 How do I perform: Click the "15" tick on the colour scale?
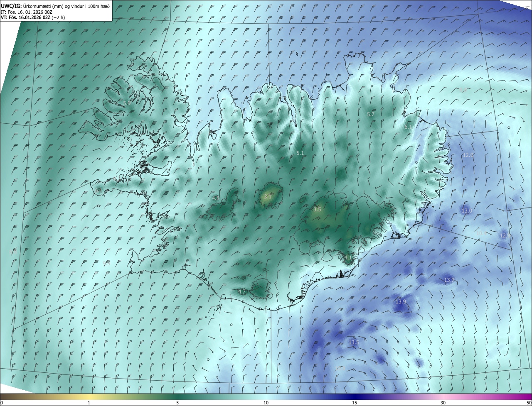pos(355,403)
